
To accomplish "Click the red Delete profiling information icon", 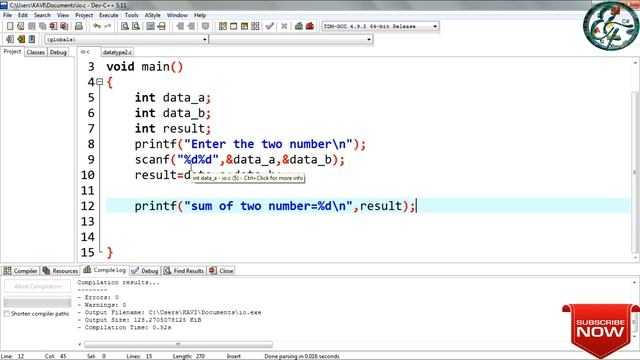I will tap(310, 26).
